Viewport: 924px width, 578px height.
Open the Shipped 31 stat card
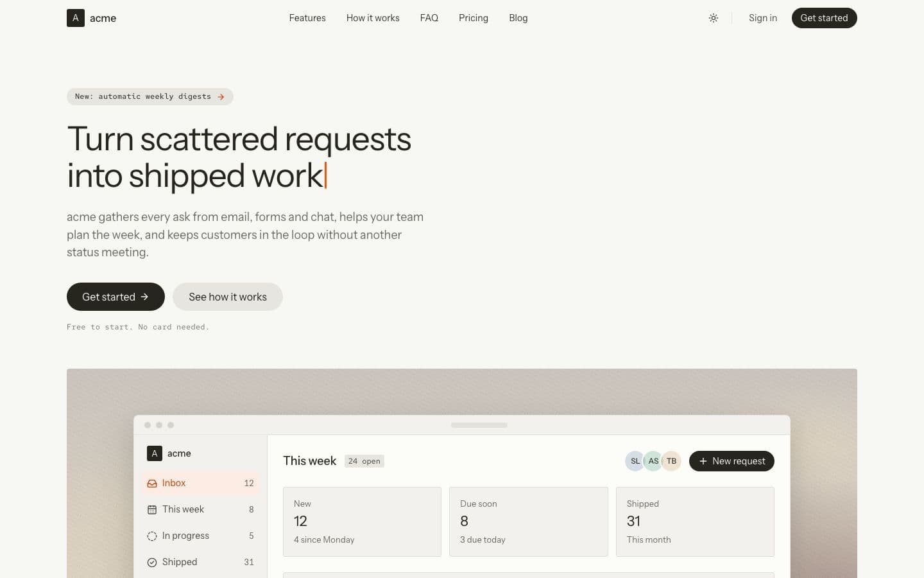[695, 521]
